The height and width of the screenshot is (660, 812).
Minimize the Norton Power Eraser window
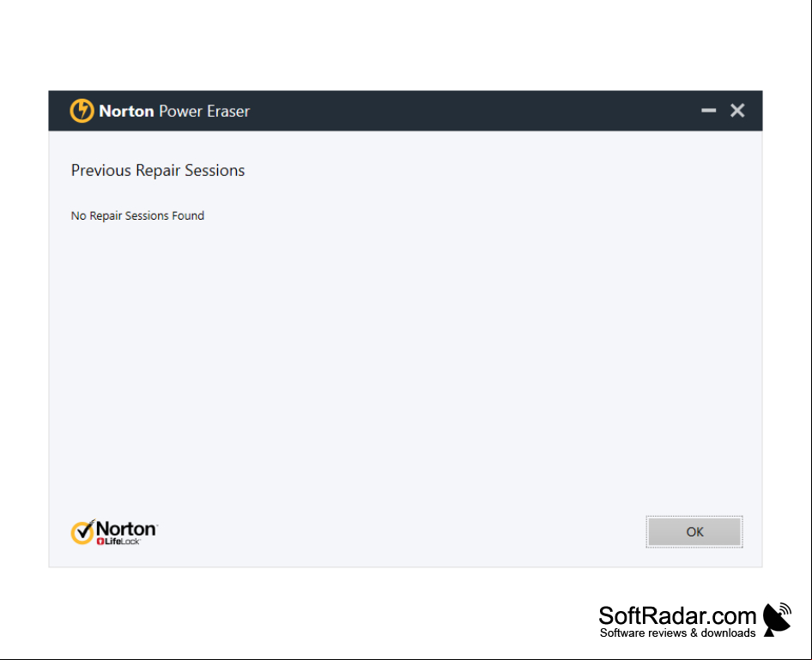point(708,110)
